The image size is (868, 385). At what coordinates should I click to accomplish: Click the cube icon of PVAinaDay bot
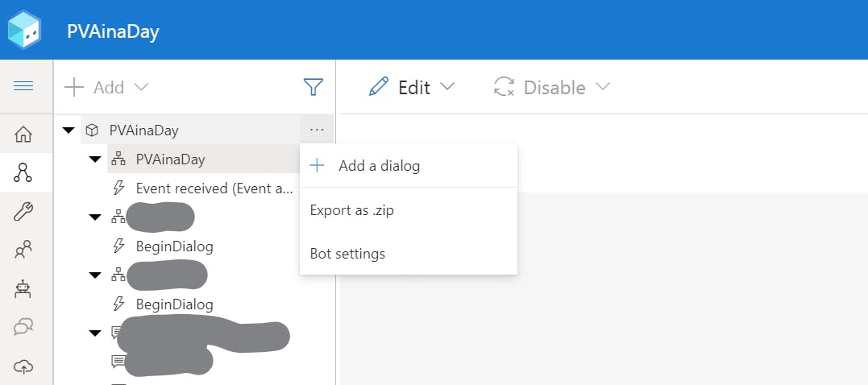coord(93,130)
